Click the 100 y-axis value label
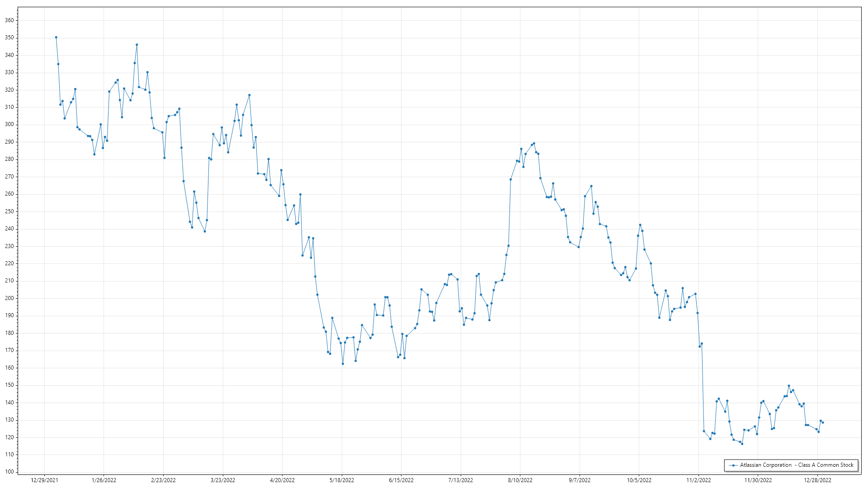Viewport: 868px width, 488px height. (9, 472)
